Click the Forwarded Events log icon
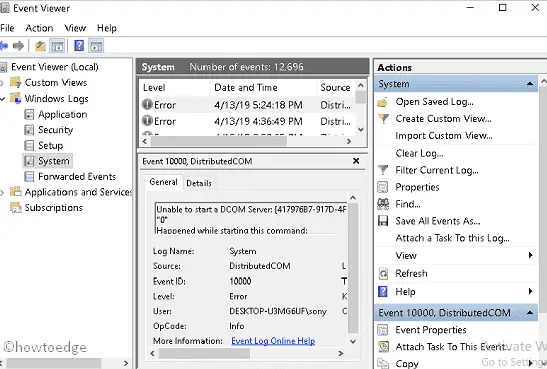547x369 pixels. pos(29,176)
